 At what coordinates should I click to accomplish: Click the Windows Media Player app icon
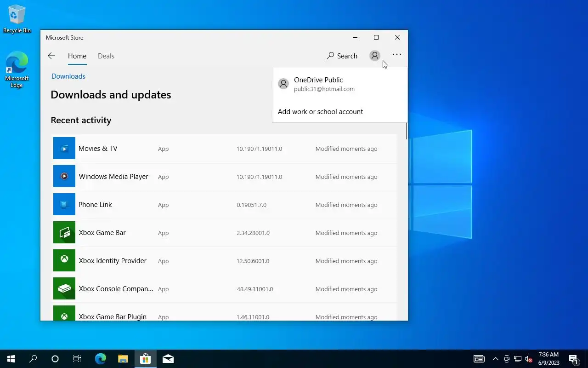pos(64,176)
